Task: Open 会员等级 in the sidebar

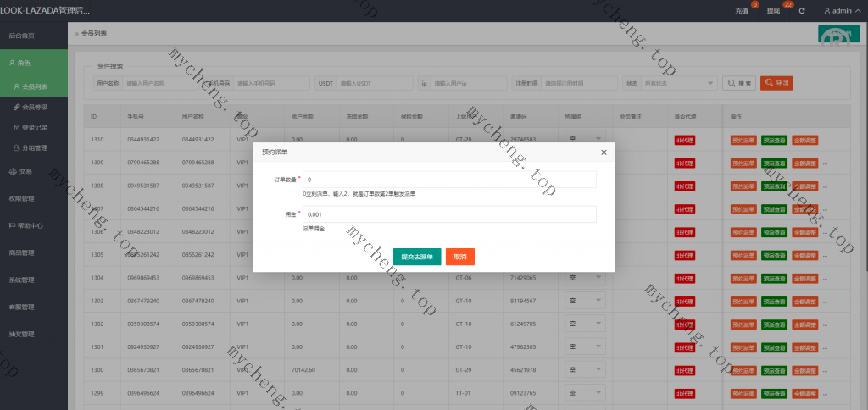Action: [x=35, y=108]
